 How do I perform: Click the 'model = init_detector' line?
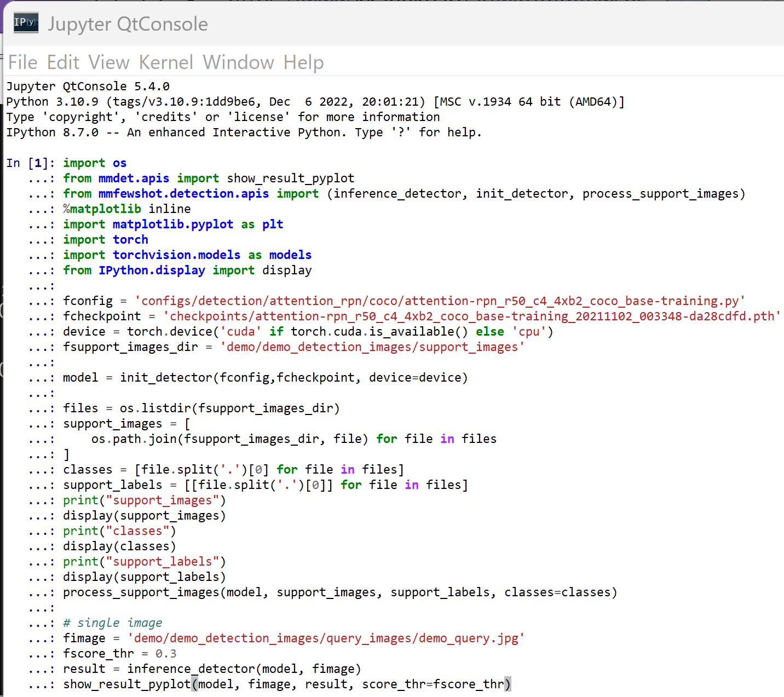(266, 378)
